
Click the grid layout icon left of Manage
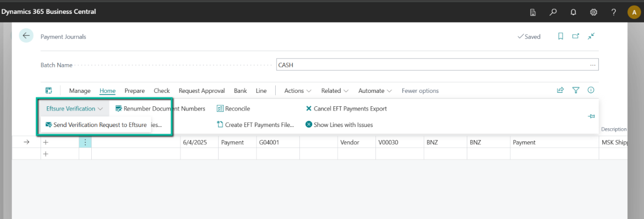[x=49, y=91]
